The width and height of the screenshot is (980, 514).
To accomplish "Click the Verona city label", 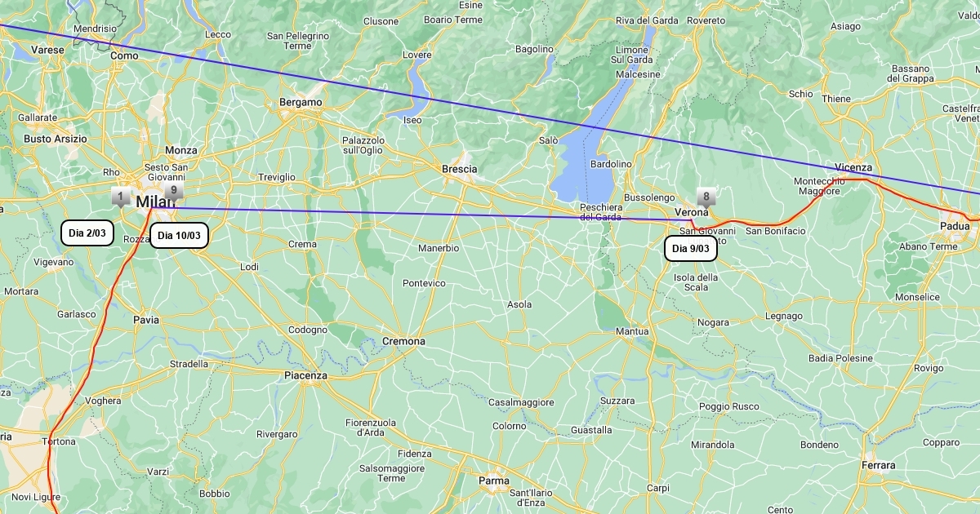I will click(691, 212).
